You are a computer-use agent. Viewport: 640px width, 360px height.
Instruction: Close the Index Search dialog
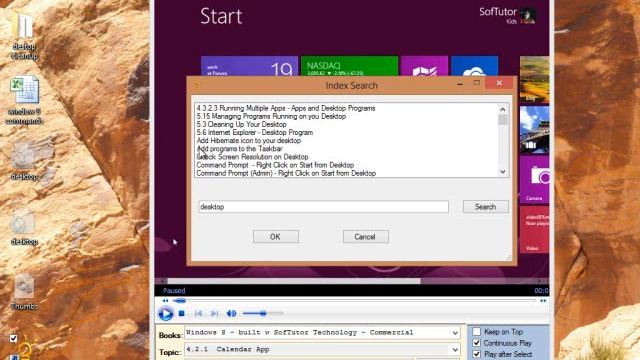point(499,83)
